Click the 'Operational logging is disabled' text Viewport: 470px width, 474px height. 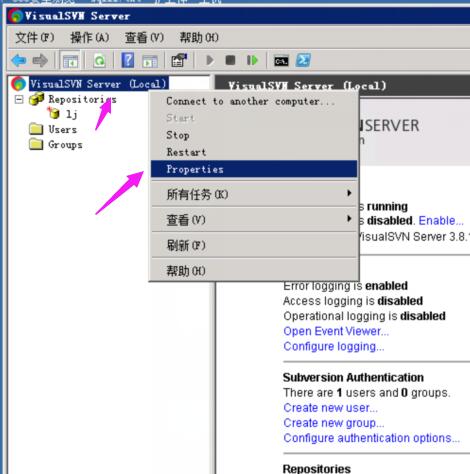click(x=364, y=316)
